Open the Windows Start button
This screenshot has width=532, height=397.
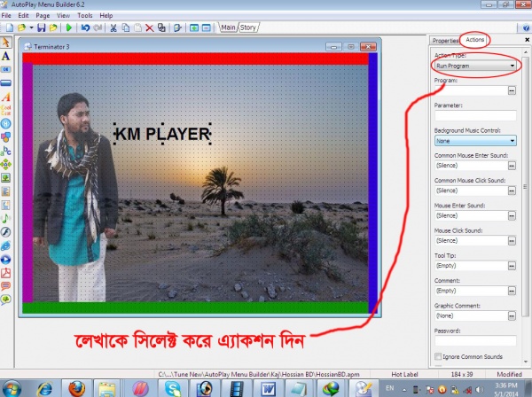point(12,388)
